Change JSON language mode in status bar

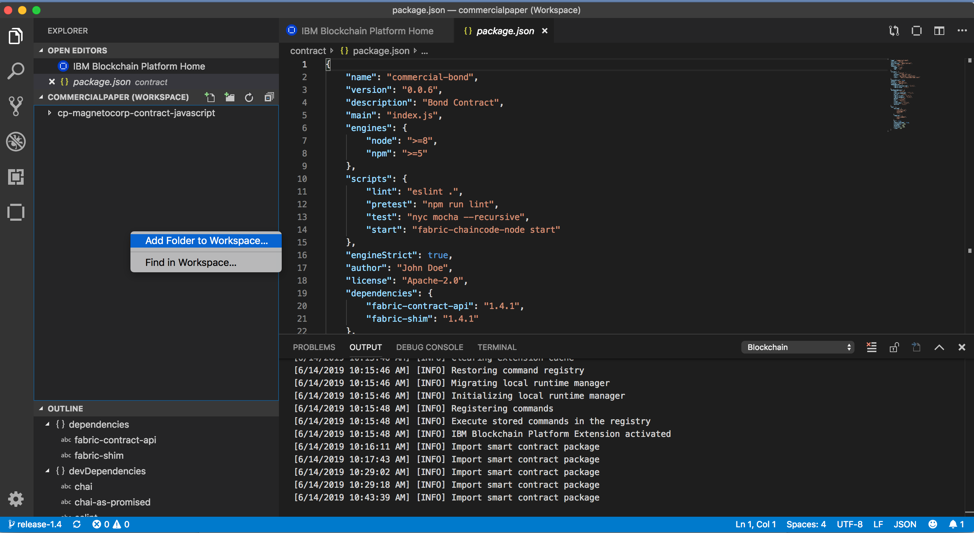pos(905,524)
